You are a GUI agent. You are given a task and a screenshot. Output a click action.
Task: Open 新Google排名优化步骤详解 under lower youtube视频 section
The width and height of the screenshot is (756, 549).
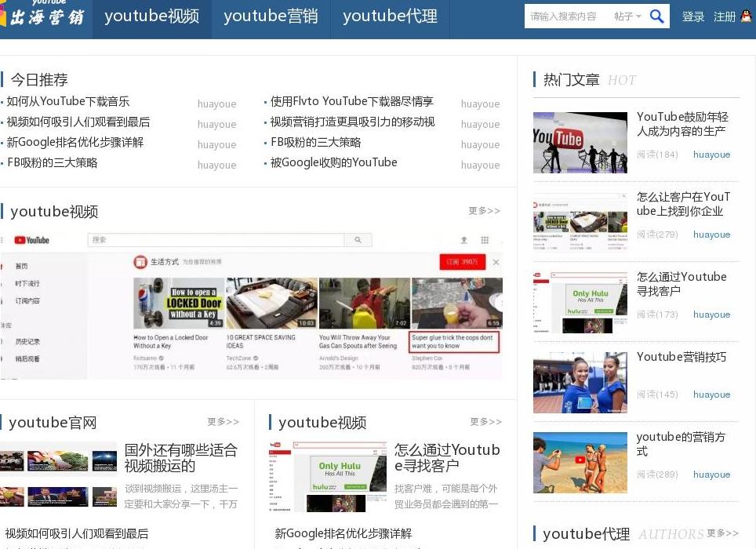[x=343, y=533]
